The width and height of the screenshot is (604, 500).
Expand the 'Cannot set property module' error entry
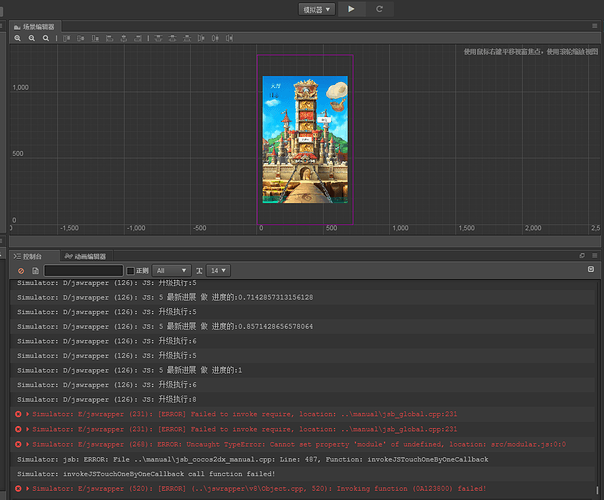point(28,443)
